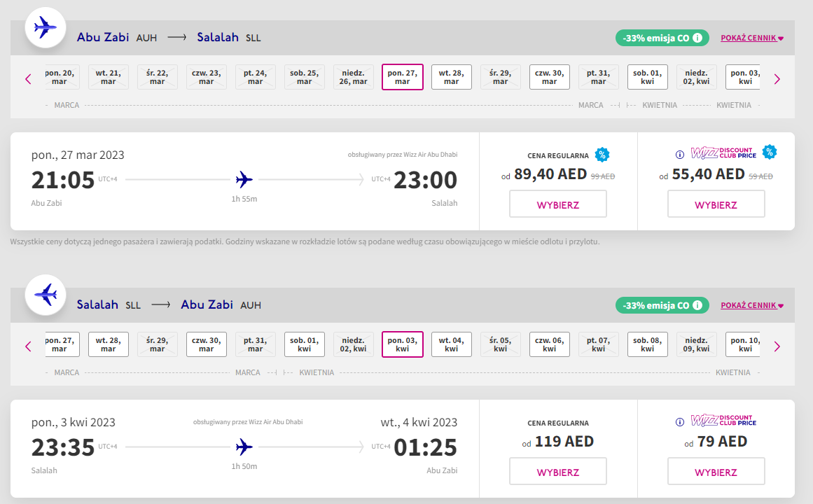Show earlier outbound dates with the left arrow
This screenshot has width=813, height=504.
coord(28,79)
